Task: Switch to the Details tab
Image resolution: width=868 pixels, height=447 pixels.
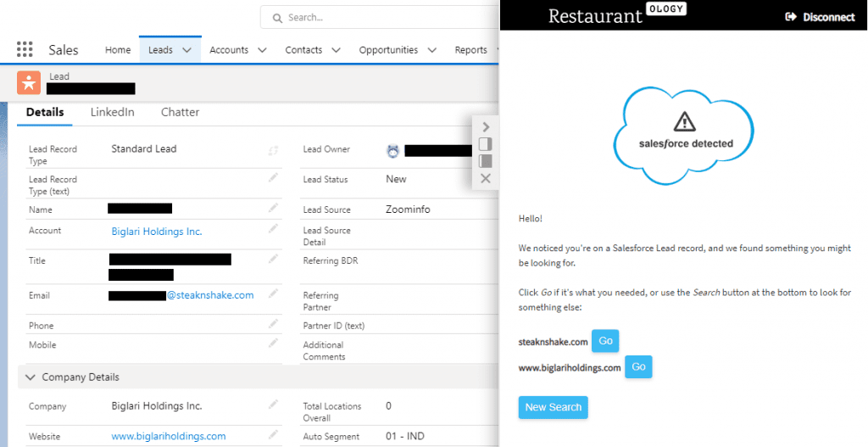Action: (45, 113)
